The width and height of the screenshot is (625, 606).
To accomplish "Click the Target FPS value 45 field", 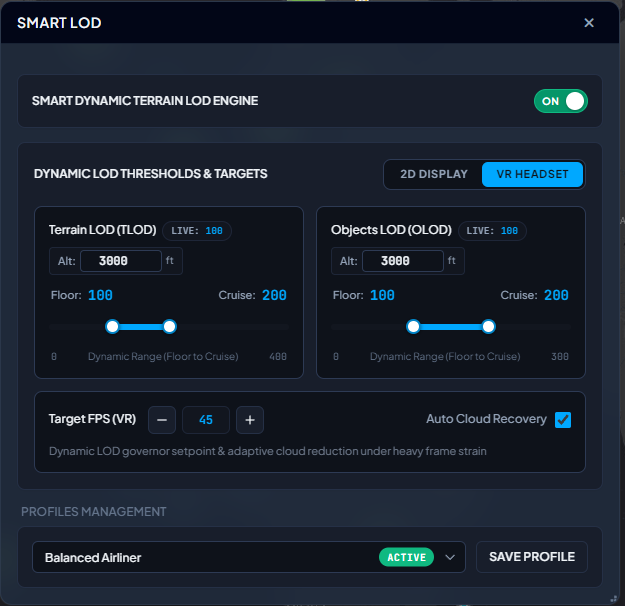I will [x=206, y=420].
